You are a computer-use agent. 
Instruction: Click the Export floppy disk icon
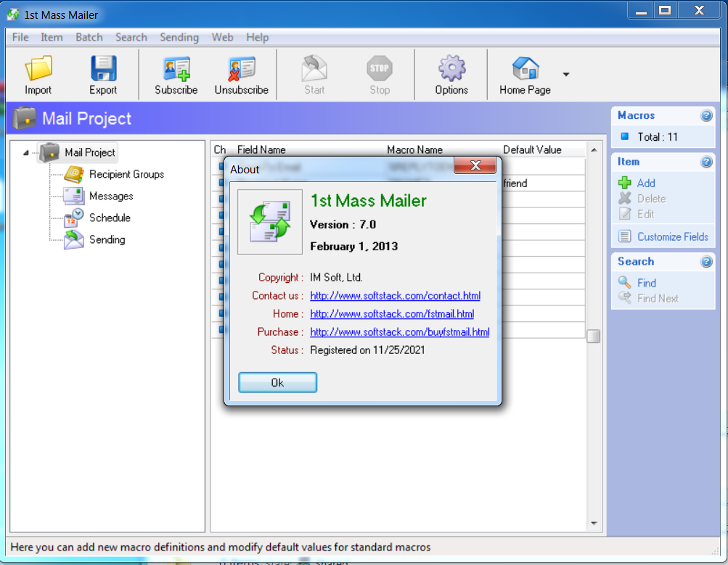[103, 69]
